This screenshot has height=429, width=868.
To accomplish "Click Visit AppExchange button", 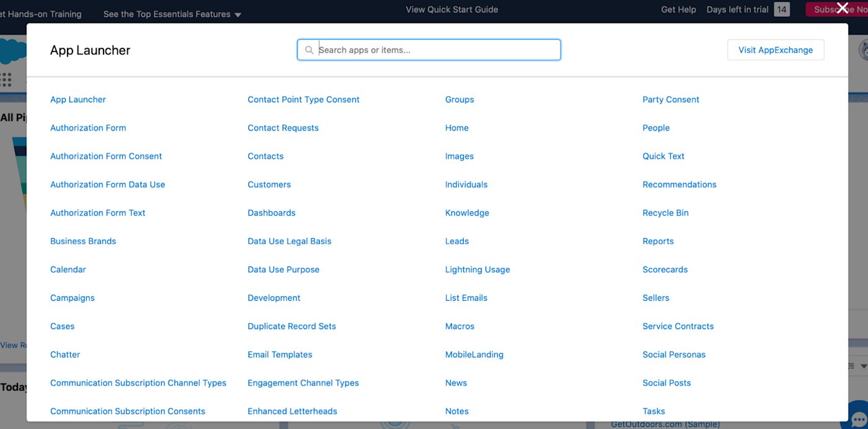I will click(x=776, y=50).
